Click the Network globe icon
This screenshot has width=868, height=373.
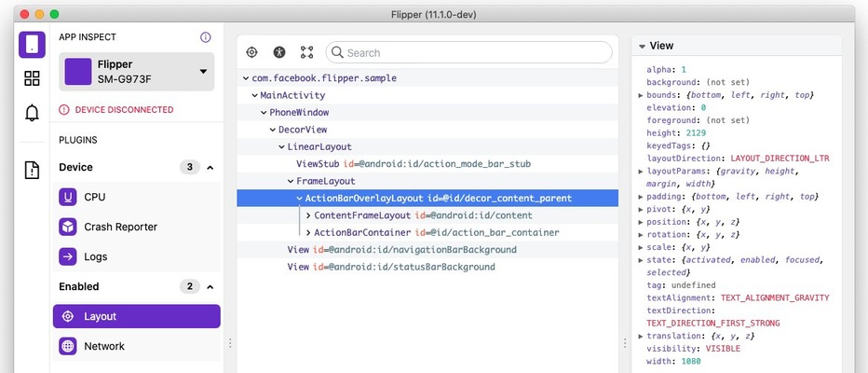pos(68,346)
